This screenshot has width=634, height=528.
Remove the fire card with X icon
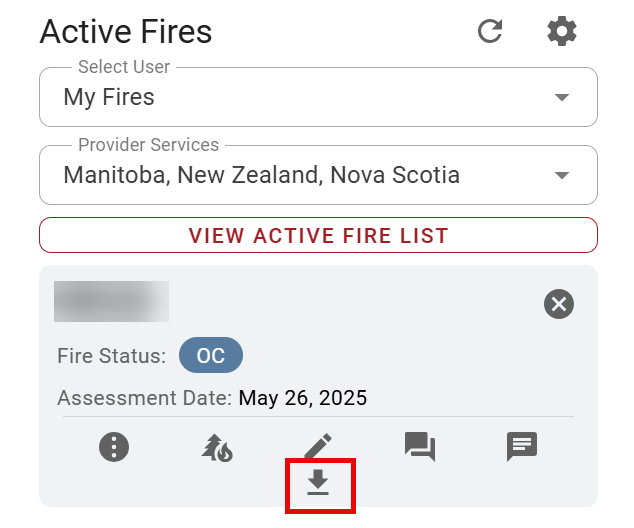[559, 304]
